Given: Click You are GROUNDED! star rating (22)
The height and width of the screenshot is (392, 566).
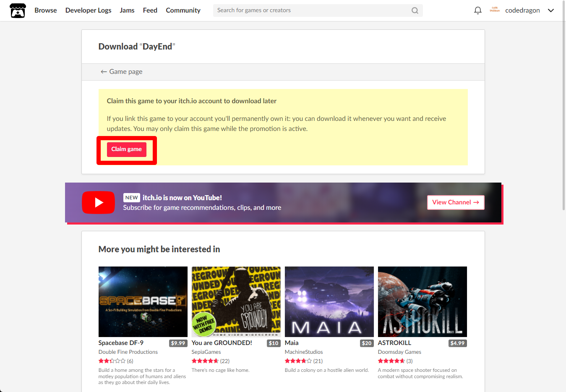Looking at the screenshot, I should point(211,361).
